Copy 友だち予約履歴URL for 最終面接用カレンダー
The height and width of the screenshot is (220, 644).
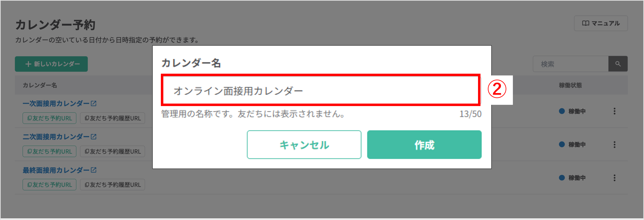tap(112, 184)
